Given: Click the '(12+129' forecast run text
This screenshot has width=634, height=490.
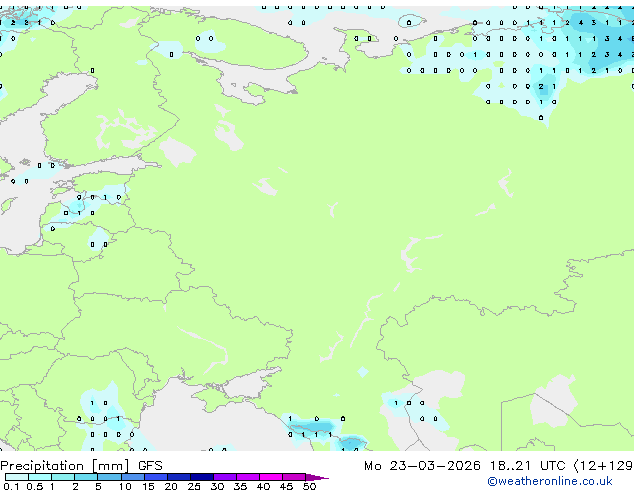Looking at the screenshot, I should pos(603,466).
